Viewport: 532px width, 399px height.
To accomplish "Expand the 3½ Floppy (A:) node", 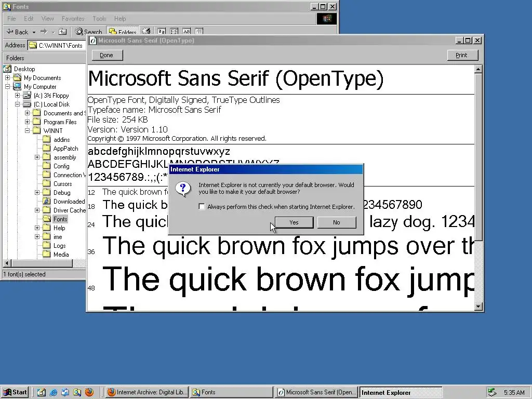I will (18, 96).
